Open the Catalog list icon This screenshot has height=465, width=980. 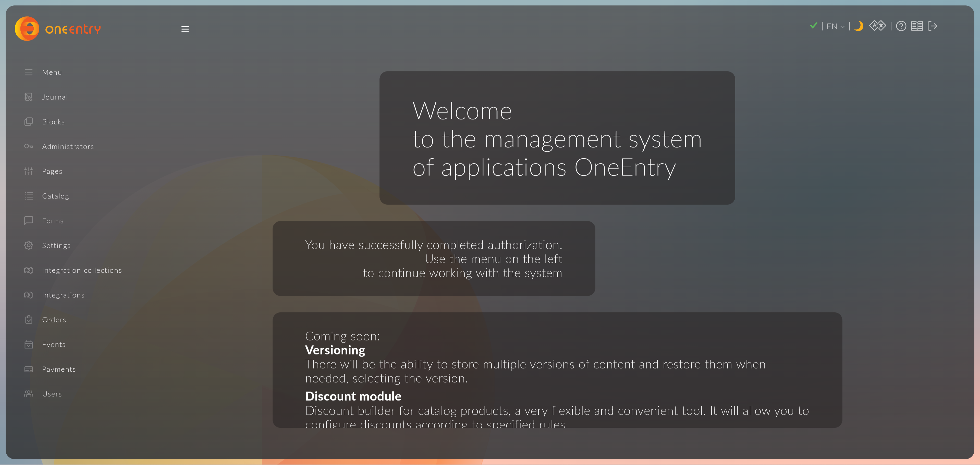pos(29,196)
